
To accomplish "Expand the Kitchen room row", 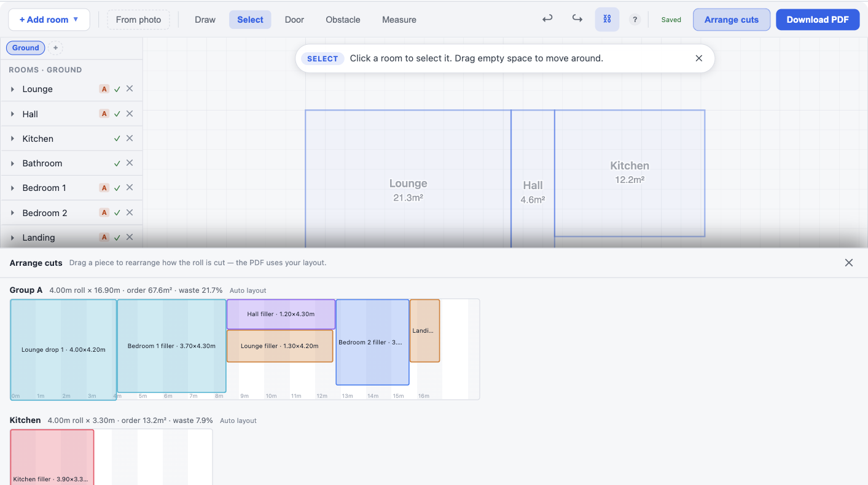I will (x=12, y=139).
